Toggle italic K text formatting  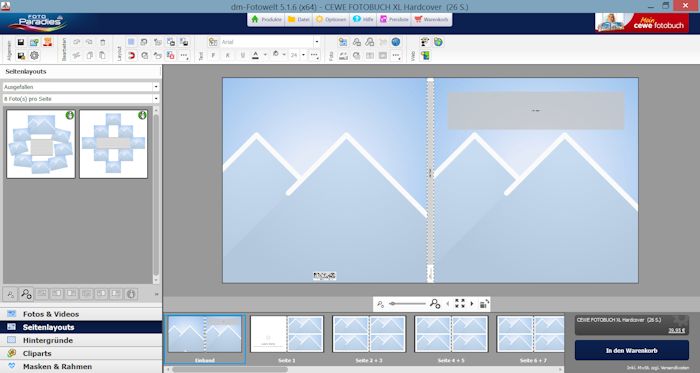pos(228,55)
